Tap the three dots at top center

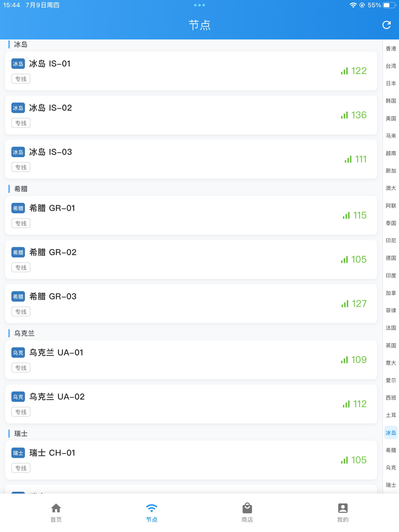coord(199,5)
